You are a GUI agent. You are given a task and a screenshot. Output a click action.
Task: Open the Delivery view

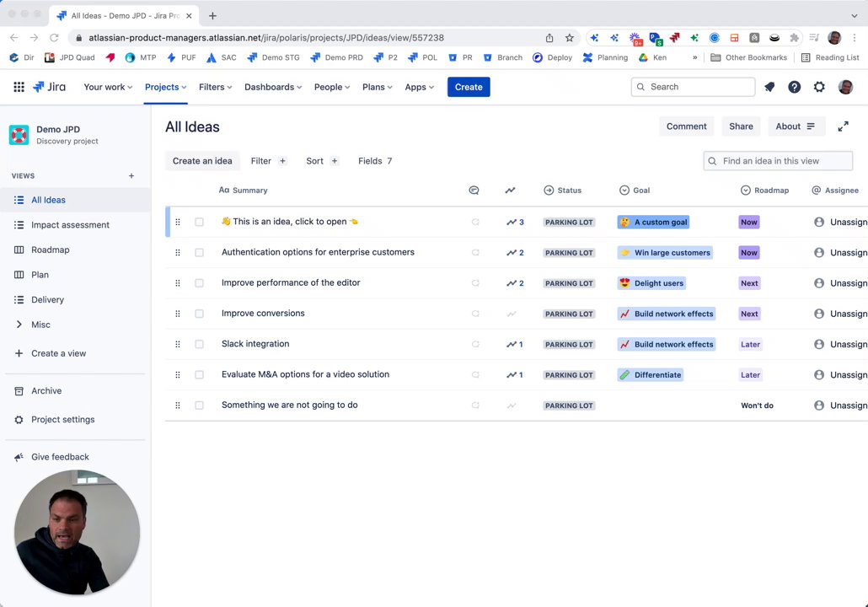tap(75, 299)
